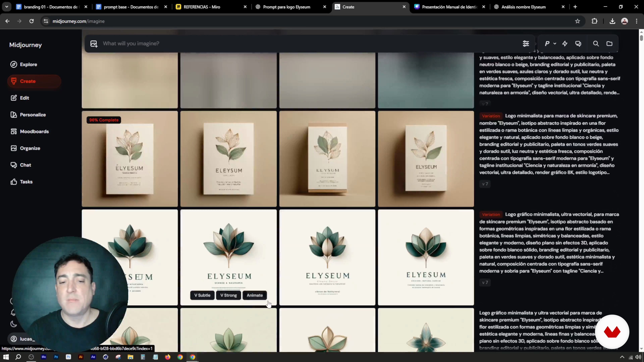Open search with the magnifier icon

click(596, 44)
